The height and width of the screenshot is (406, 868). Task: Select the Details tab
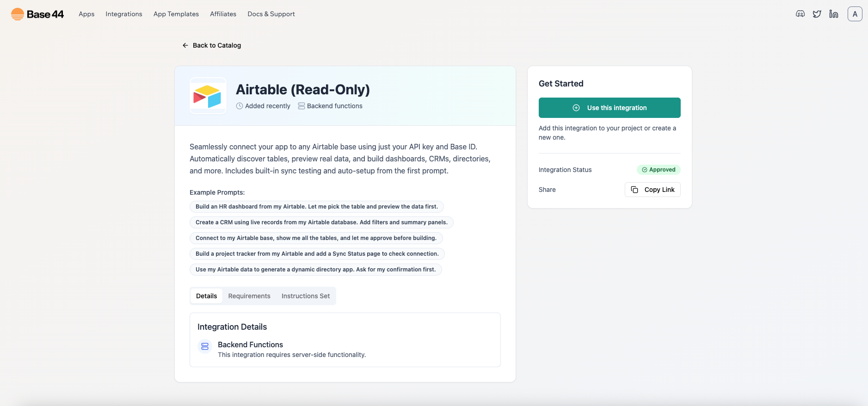coord(206,296)
